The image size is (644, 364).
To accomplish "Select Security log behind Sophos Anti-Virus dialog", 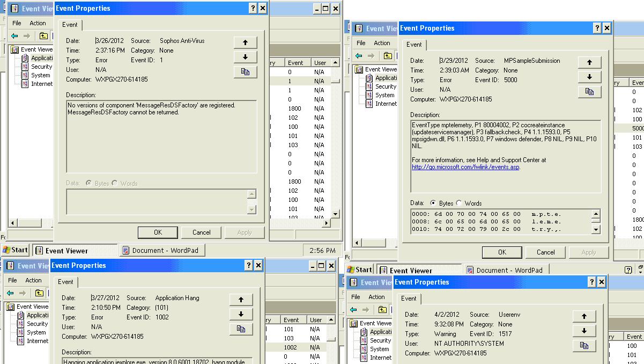I will pos(41,67).
